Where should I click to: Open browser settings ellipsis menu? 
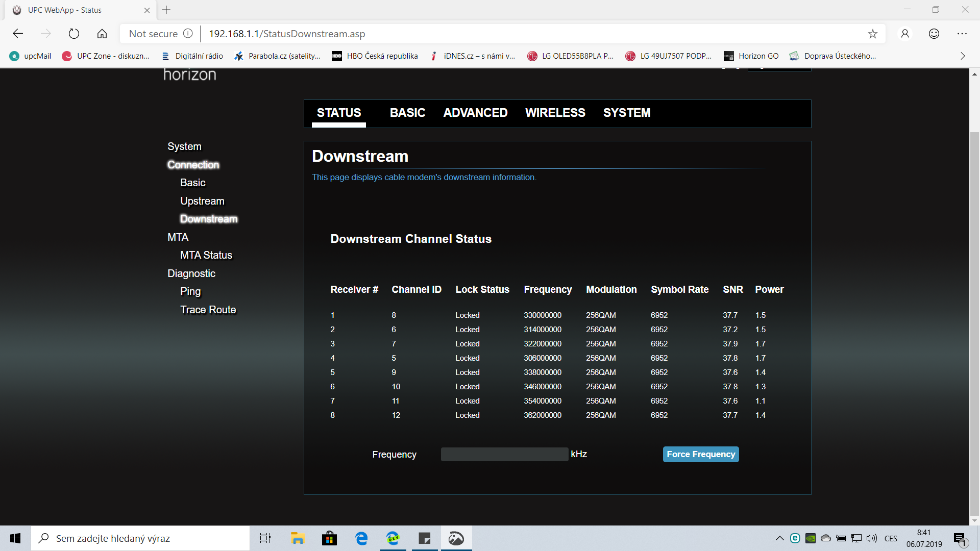[x=962, y=34]
